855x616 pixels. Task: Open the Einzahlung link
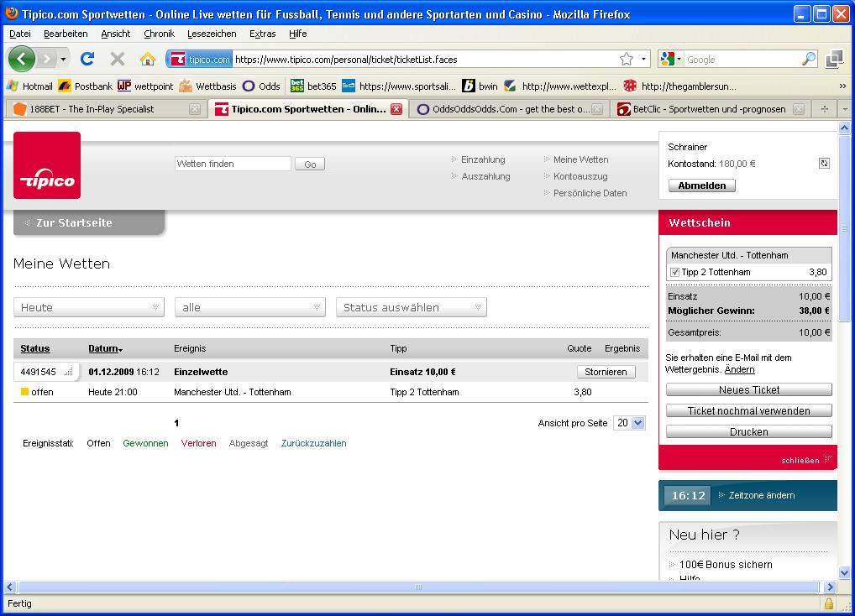(x=483, y=159)
